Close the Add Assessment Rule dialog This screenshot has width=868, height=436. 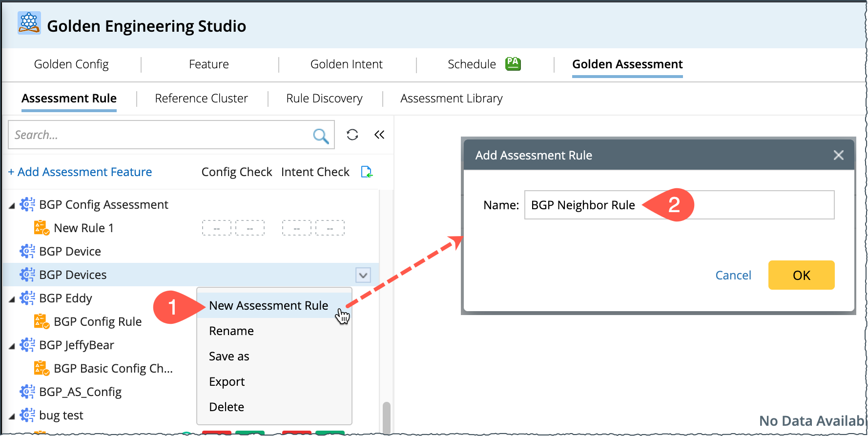(838, 155)
